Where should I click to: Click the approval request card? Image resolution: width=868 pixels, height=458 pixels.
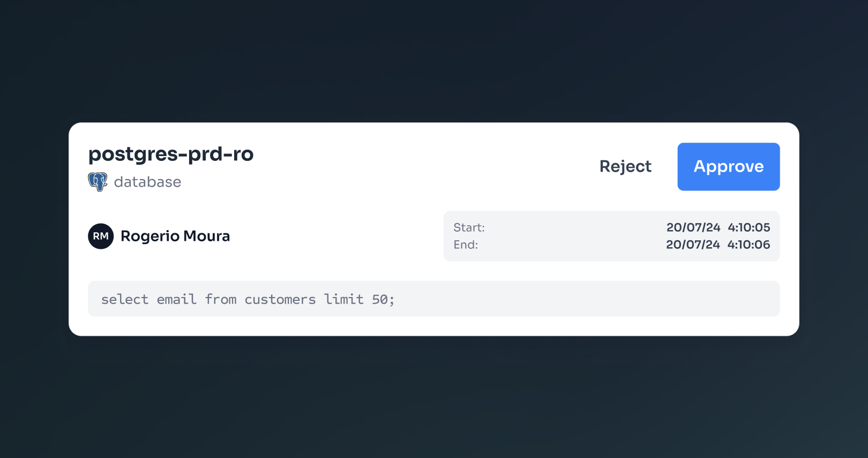[433, 229]
